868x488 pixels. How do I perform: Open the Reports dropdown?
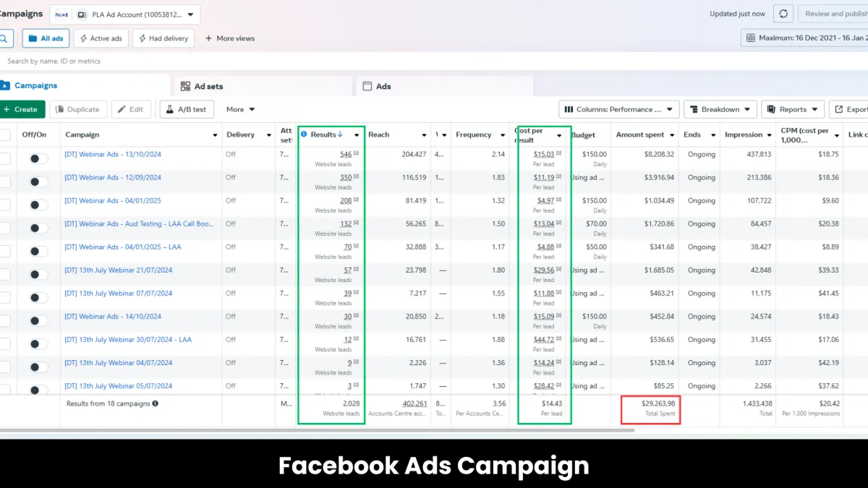(x=793, y=109)
